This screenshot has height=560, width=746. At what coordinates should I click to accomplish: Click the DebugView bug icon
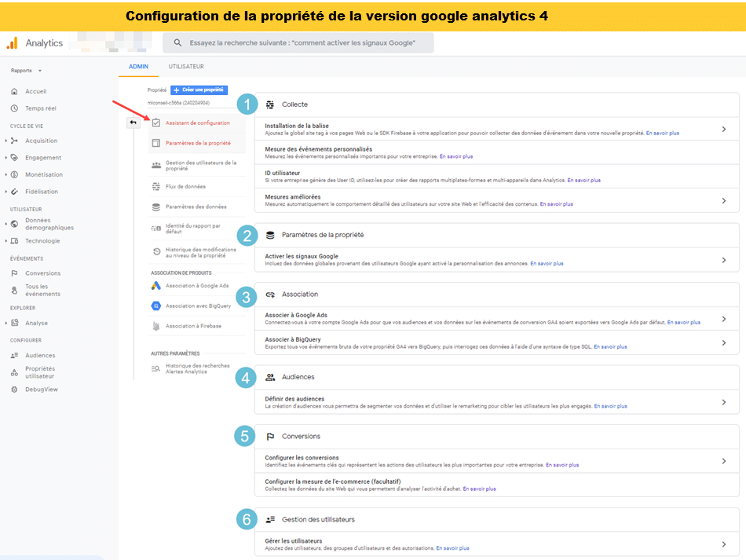(x=14, y=390)
